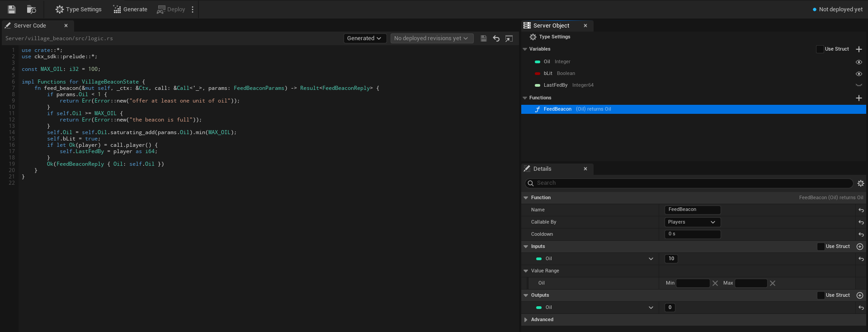Revert code changes with the editor's undo arrow
Viewport: 868px width, 332px height.
coord(496,38)
